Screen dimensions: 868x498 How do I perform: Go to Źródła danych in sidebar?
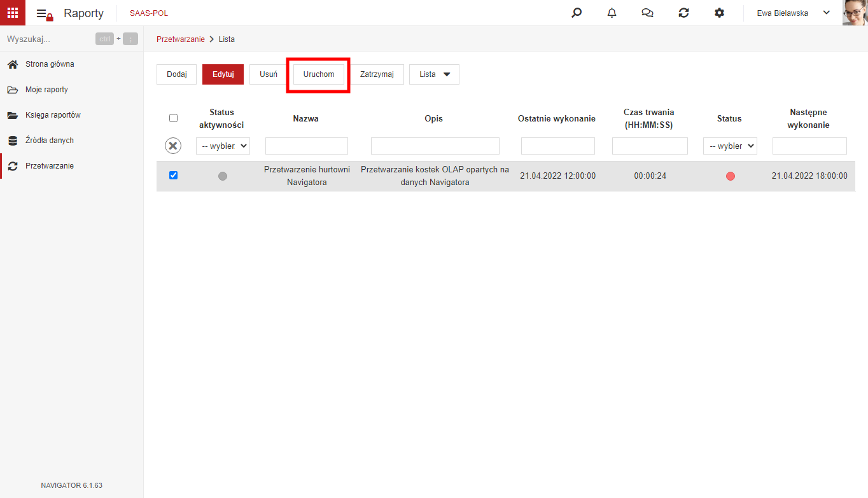tap(50, 141)
